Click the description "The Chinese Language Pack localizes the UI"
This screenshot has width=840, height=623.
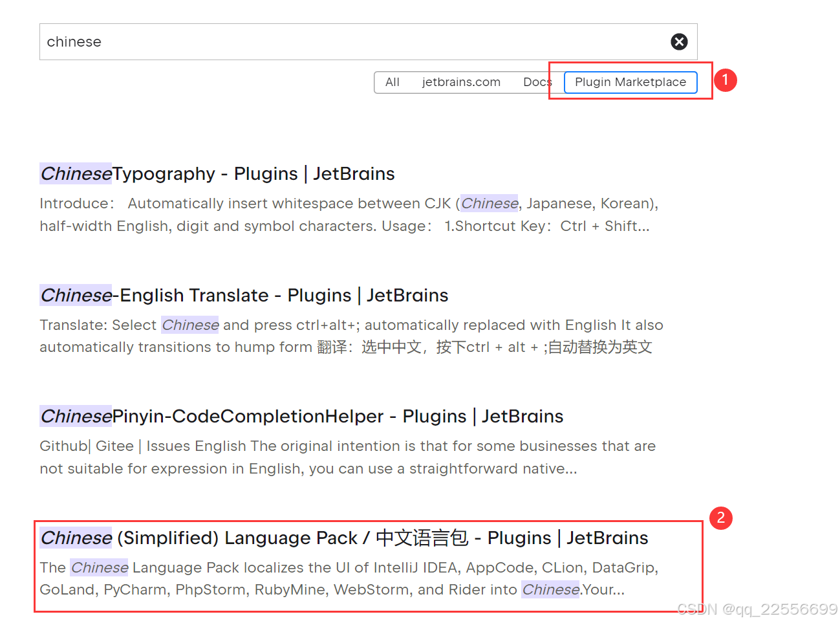[x=349, y=578]
